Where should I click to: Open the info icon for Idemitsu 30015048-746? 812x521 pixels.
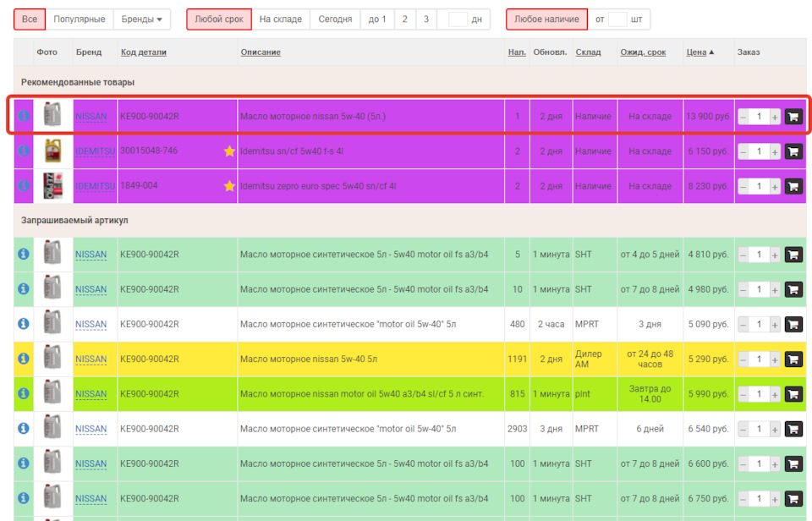pyautogui.click(x=24, y=151)
